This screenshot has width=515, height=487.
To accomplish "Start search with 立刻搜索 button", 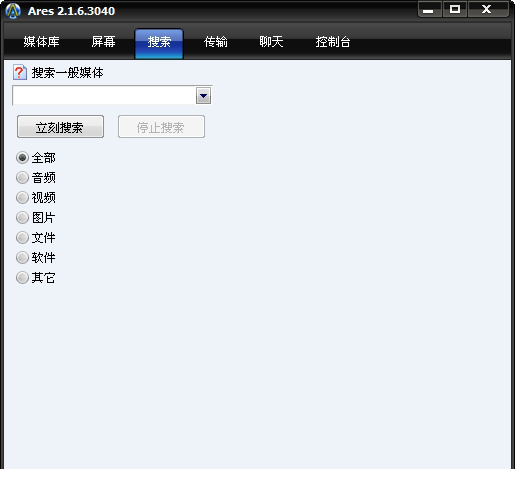I will coord(60,127).
